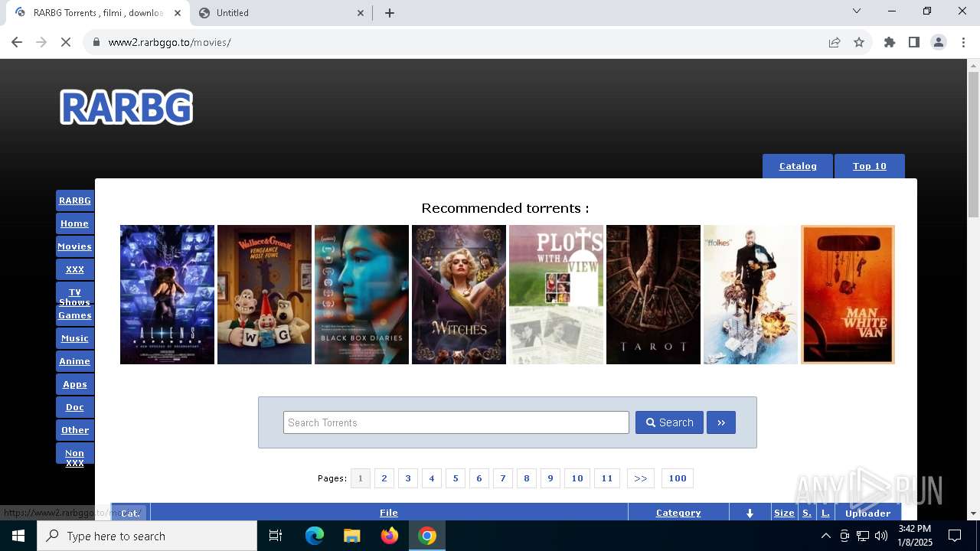Open the Tarot poster
The width and height of the screenshot is (980, 551).
click(x=653, y=295)
